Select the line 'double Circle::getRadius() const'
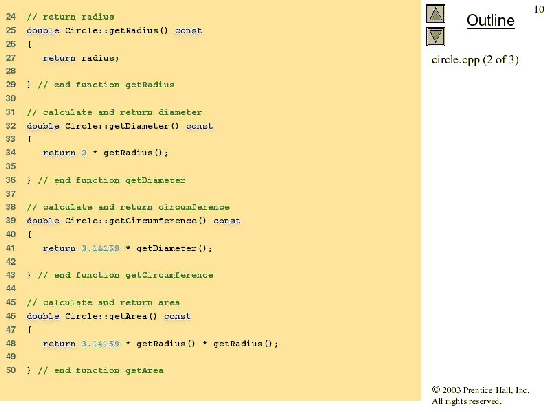The image size is (550, 412). coord(114,31)
